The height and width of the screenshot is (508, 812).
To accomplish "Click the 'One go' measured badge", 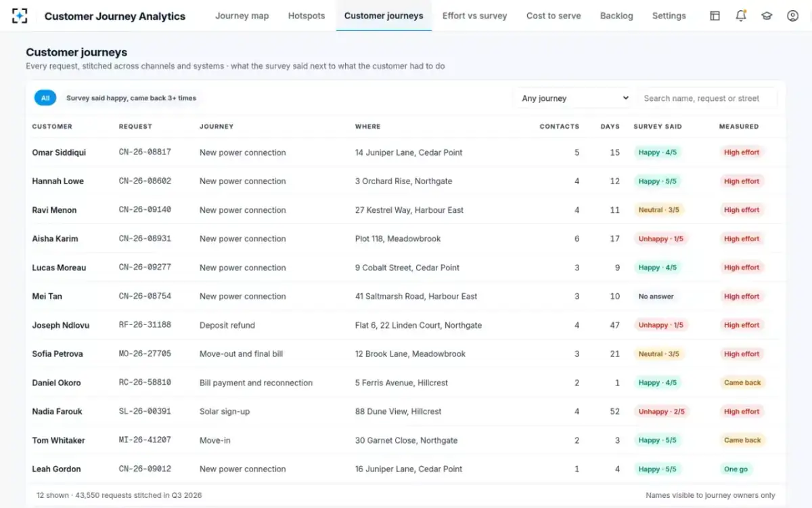I will pyautogui.click(x=736, y=469).
